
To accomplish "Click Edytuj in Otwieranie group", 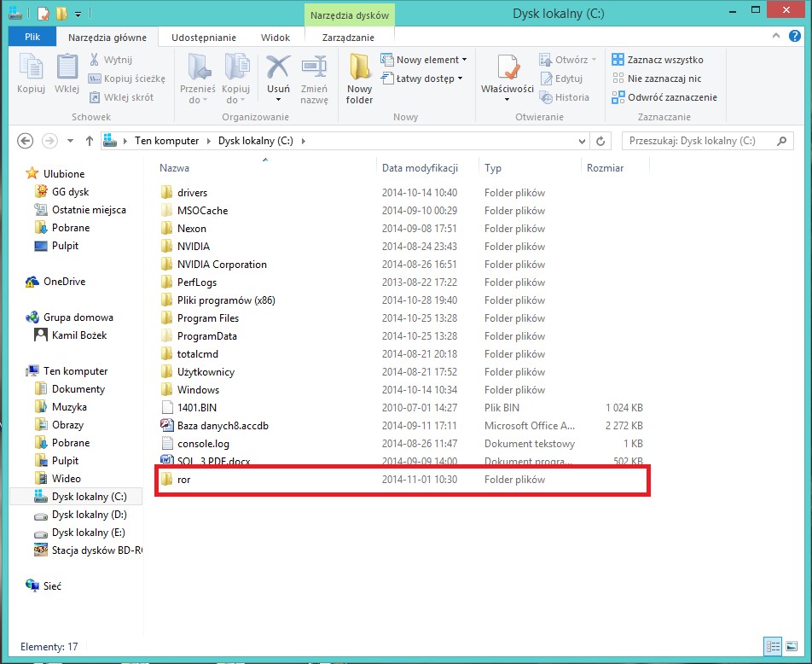I will tap(561, 79).
